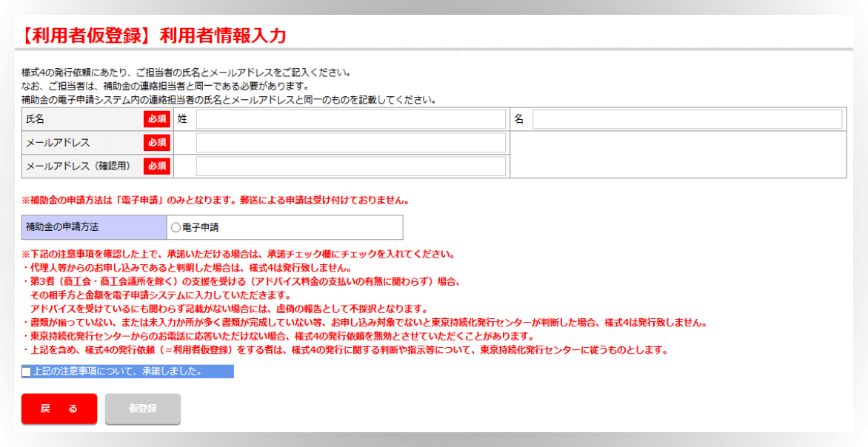Click the 姓 label before the first field
Viewport: 868px width, 447px height.
(182, 119)
